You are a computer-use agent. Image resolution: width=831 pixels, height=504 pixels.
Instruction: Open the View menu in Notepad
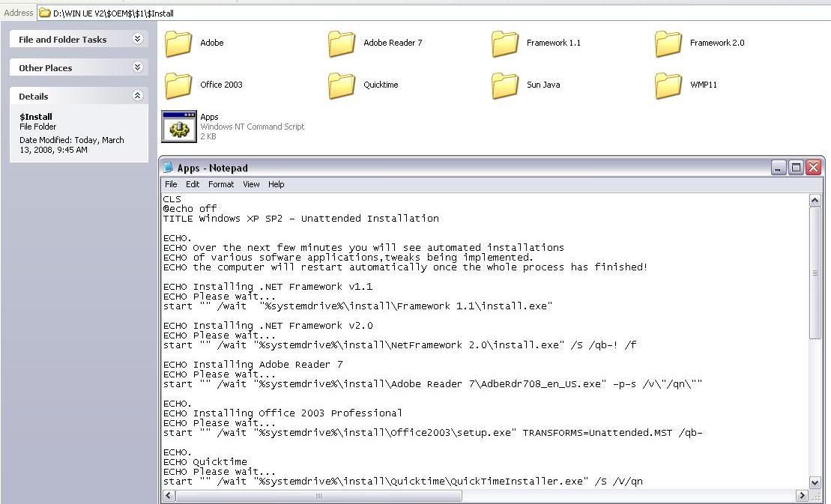251,184
